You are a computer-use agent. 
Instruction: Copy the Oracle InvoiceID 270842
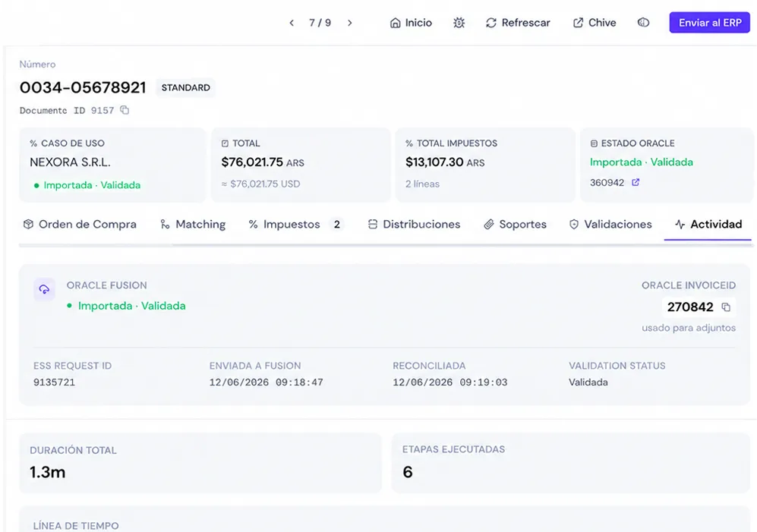726,307
